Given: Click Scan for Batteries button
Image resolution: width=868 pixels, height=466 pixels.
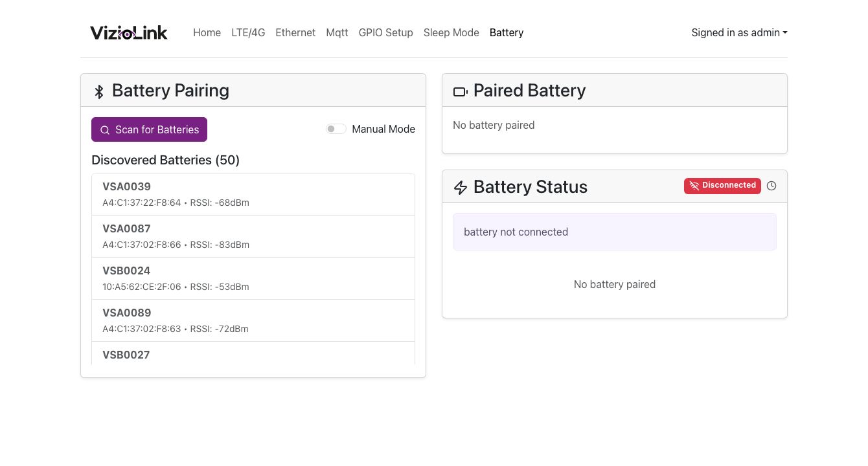Looking at the screenshot, I should [149, 129].
